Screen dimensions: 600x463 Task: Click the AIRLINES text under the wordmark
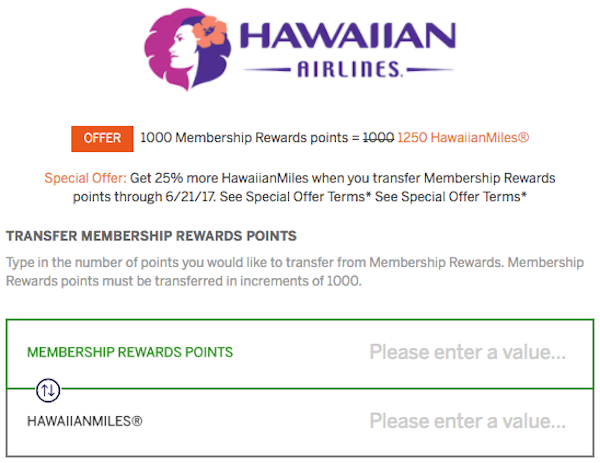coord(348,70)
